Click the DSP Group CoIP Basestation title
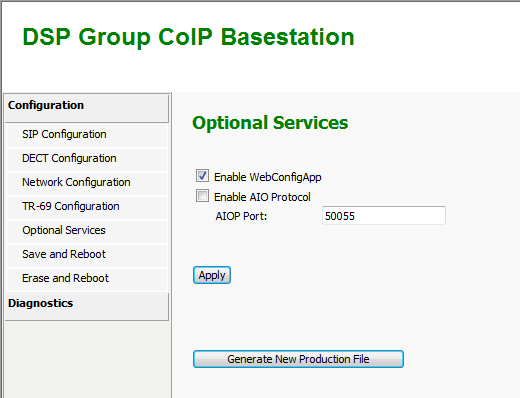 click(188, 37)
